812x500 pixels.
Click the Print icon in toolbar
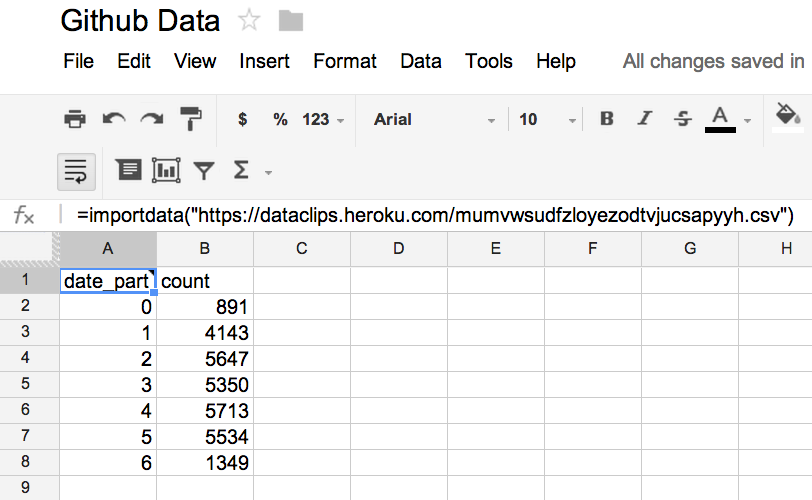[x=75, y=120]
